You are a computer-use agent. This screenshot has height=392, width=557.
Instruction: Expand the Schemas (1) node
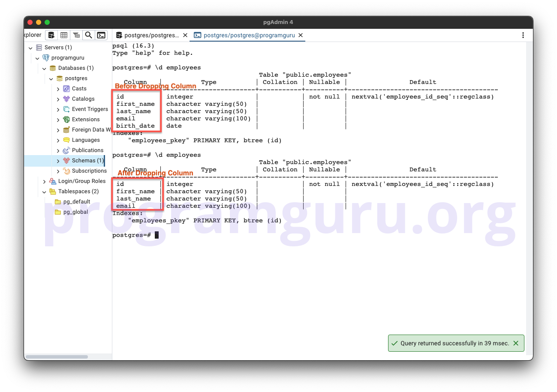tap(58, 161)
